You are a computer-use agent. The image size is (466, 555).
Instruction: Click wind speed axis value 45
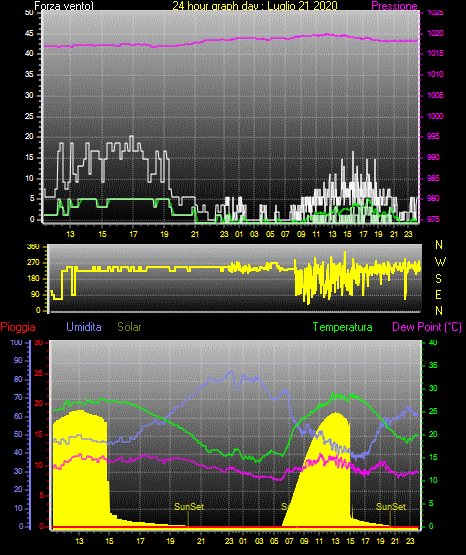pyautogui.click(x=29, y=34)
